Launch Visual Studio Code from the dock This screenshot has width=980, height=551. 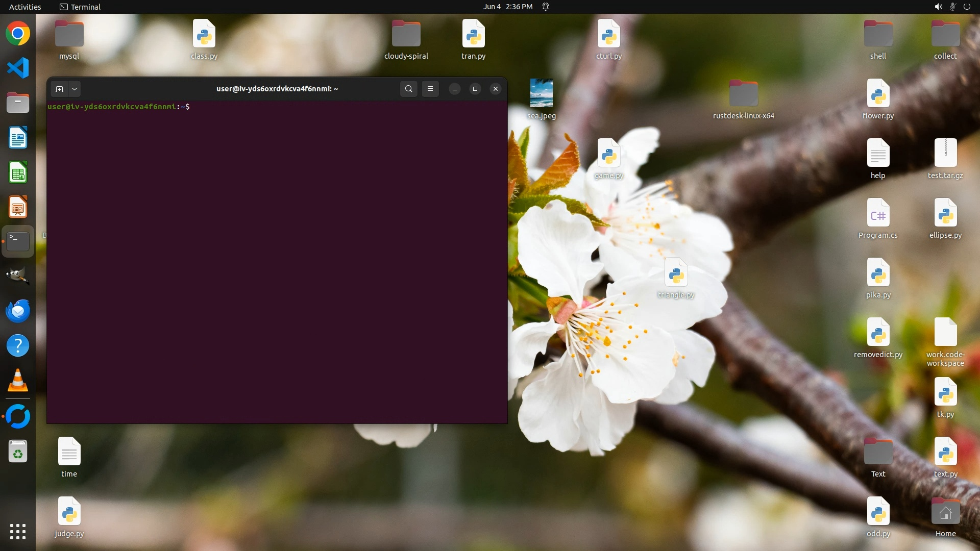point(18,68)
